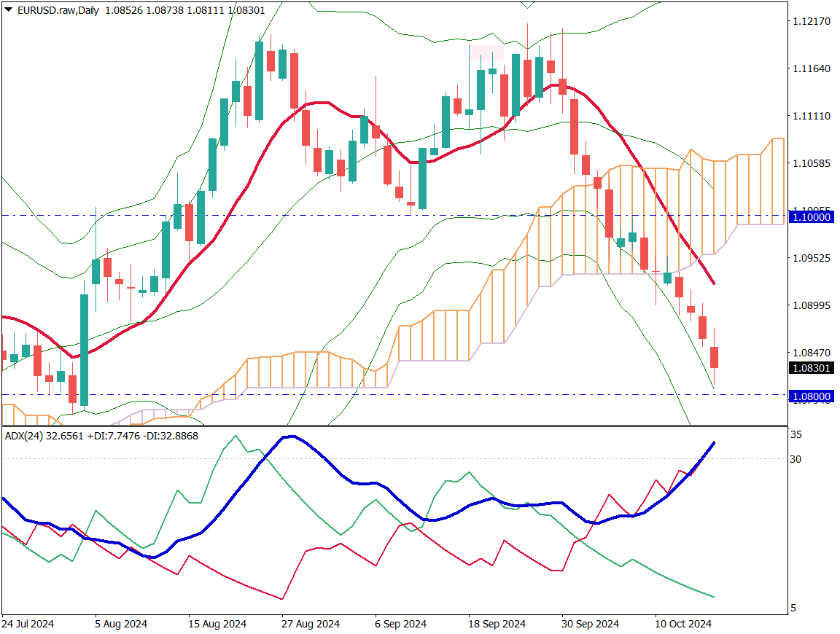
Task: Click the 6 Sep 2024 date label
Action: (x=400, y=624)
